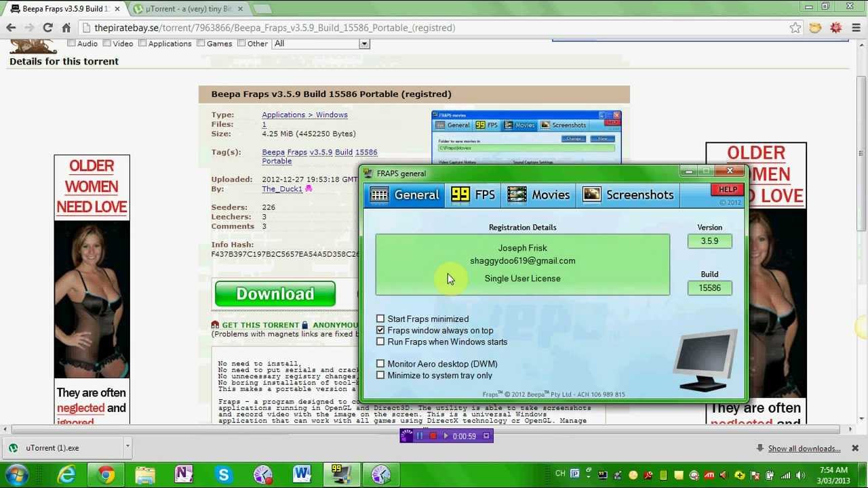The image size is (868, 488).
Task: Open Microsoft Word from taskbar
Action: (x=302, y=474)
